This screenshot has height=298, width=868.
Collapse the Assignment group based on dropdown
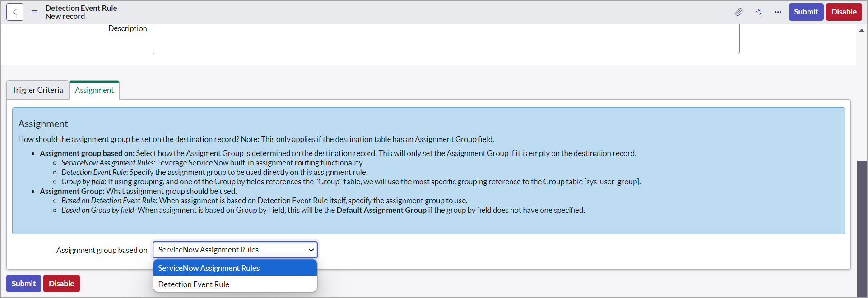click(235, 250)
